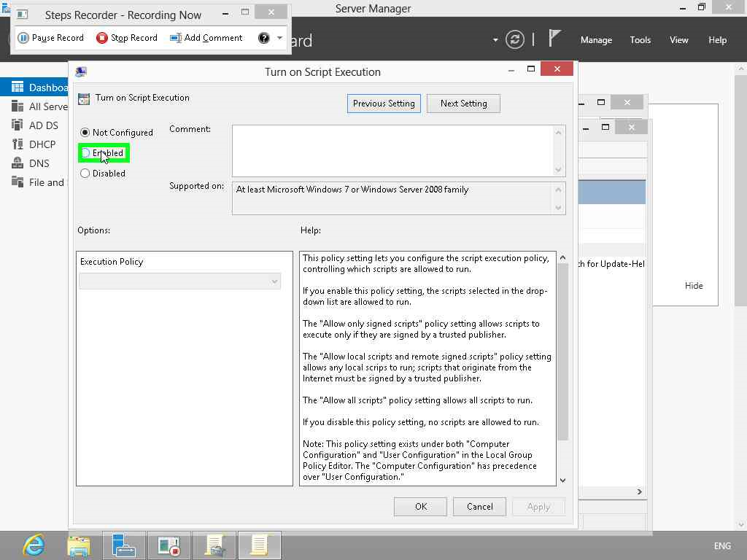747x560 pixels.
Task: Open Server Manager notifications flag
Action: [x=554, y=38]
